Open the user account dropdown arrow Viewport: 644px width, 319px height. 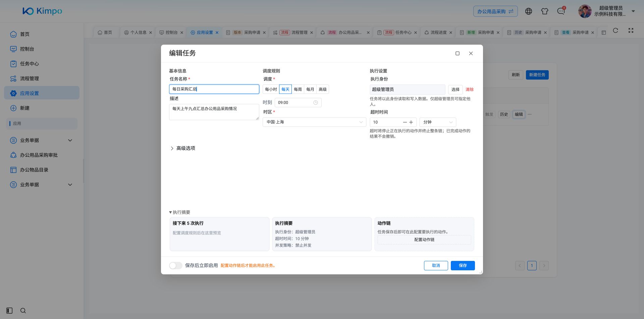click(633, 11)
